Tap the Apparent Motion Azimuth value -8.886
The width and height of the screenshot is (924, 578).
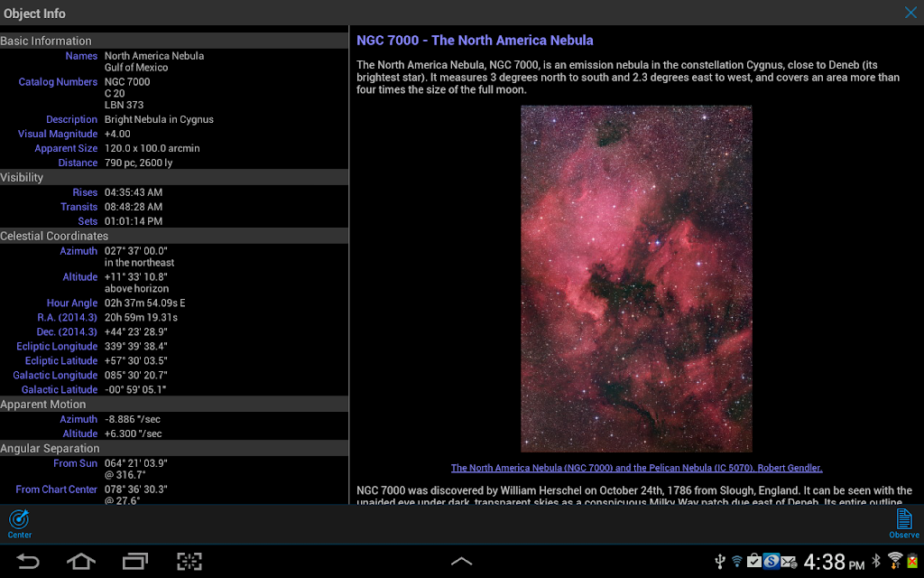[x=133, y=419]
